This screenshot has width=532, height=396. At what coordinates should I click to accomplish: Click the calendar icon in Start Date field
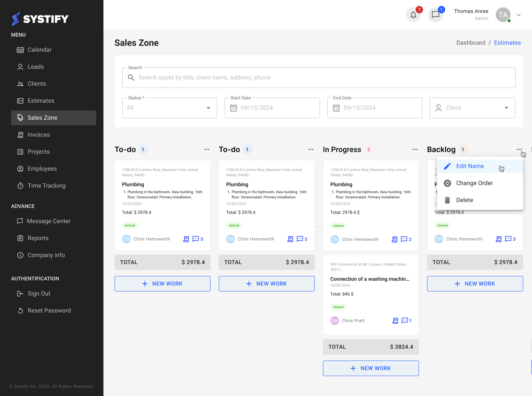[234, 107]
